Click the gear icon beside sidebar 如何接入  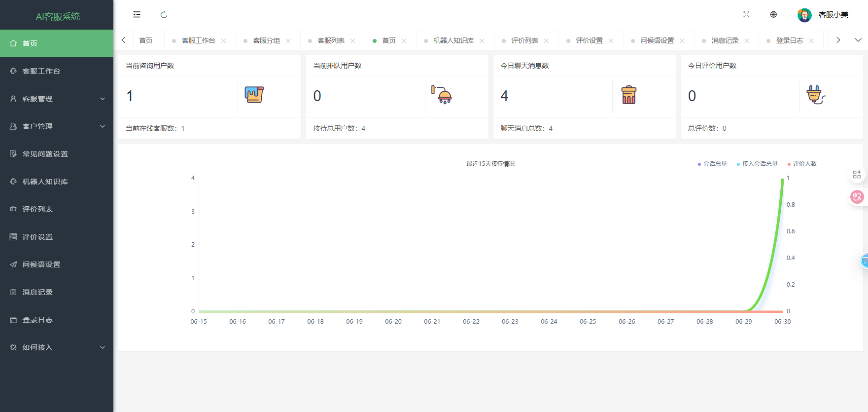click(x=13, y=347)
